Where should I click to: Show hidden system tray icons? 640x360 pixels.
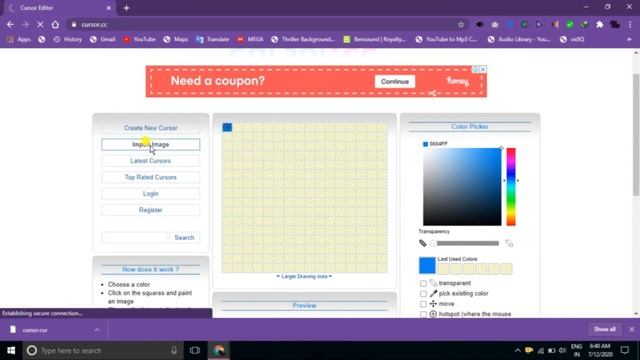pyautogui.click(x=518, y=350)
